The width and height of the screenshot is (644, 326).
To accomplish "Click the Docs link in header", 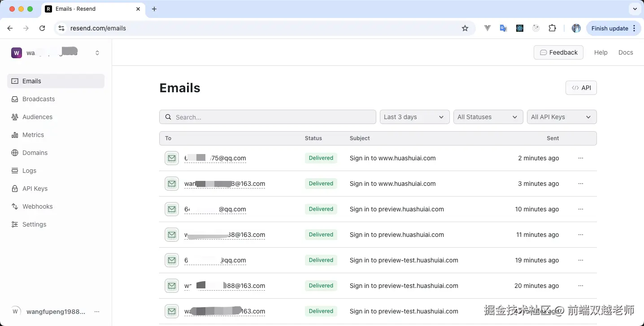I will coord(625,52).
